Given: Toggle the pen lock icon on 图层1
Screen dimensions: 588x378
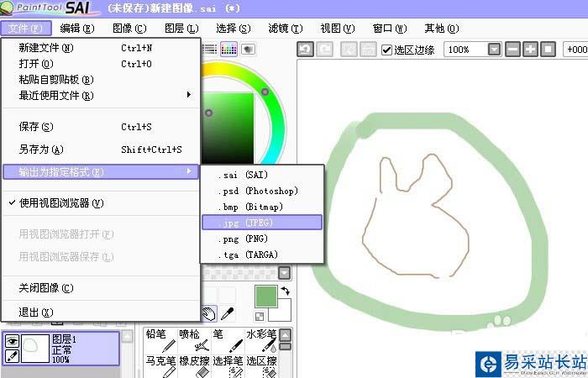Looking at the screenshot, I should [x=13, y=356].
